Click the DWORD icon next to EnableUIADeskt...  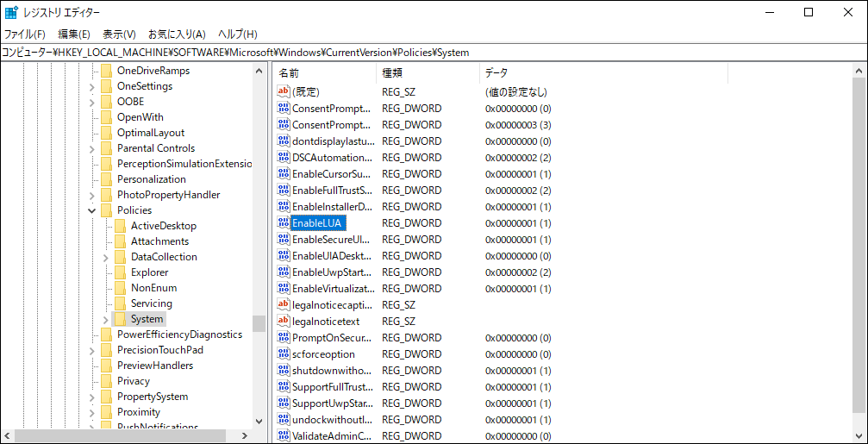click(x=284, y=256)
